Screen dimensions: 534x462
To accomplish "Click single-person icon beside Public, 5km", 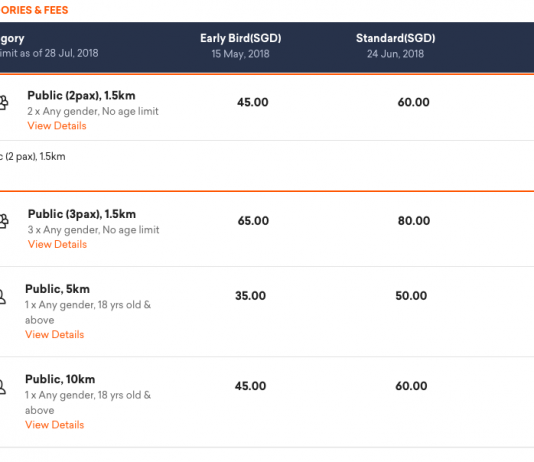I will pyautogui.click(x=3, y=296).
